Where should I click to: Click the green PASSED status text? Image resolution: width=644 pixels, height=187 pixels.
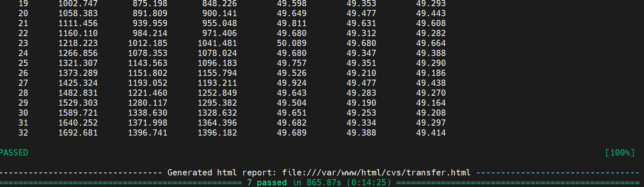pos(14,153)
